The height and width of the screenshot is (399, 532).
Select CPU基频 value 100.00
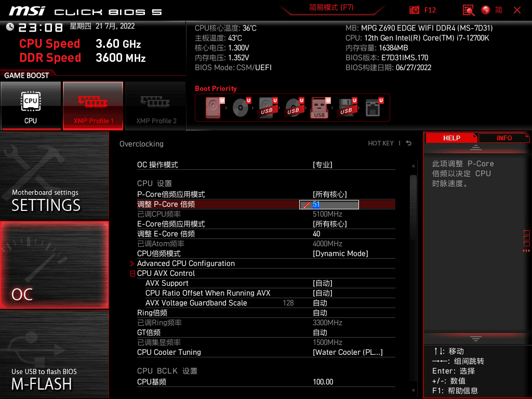(323, 382)
